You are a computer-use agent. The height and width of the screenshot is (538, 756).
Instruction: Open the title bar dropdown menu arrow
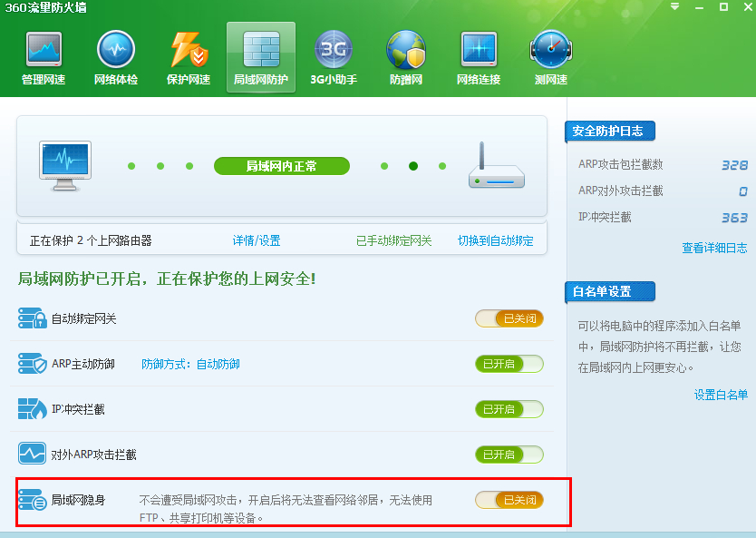coord(675,6)
